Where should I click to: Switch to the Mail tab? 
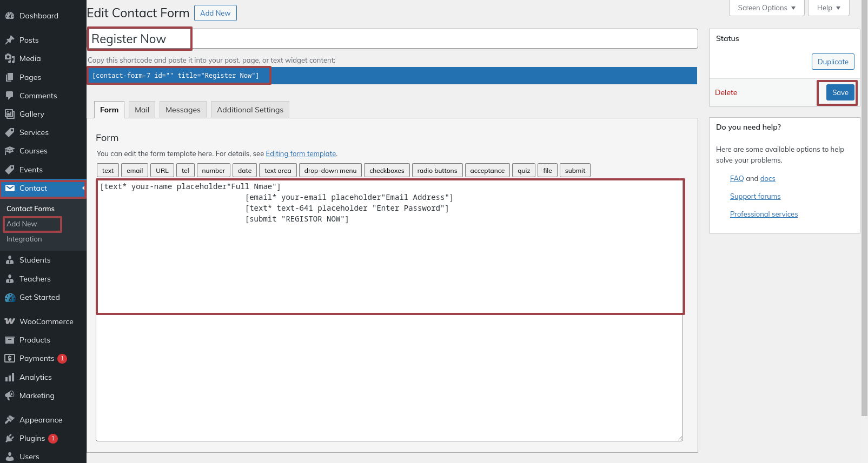coord(142,110)
